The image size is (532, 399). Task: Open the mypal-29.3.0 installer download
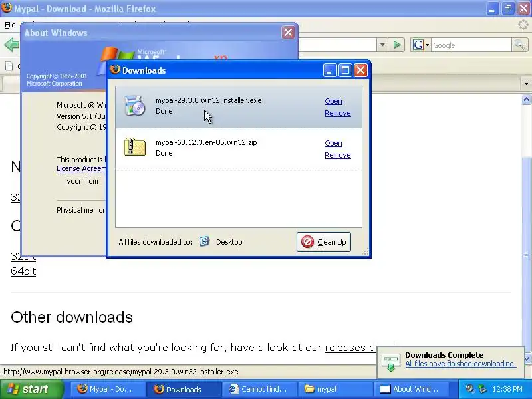333,101
